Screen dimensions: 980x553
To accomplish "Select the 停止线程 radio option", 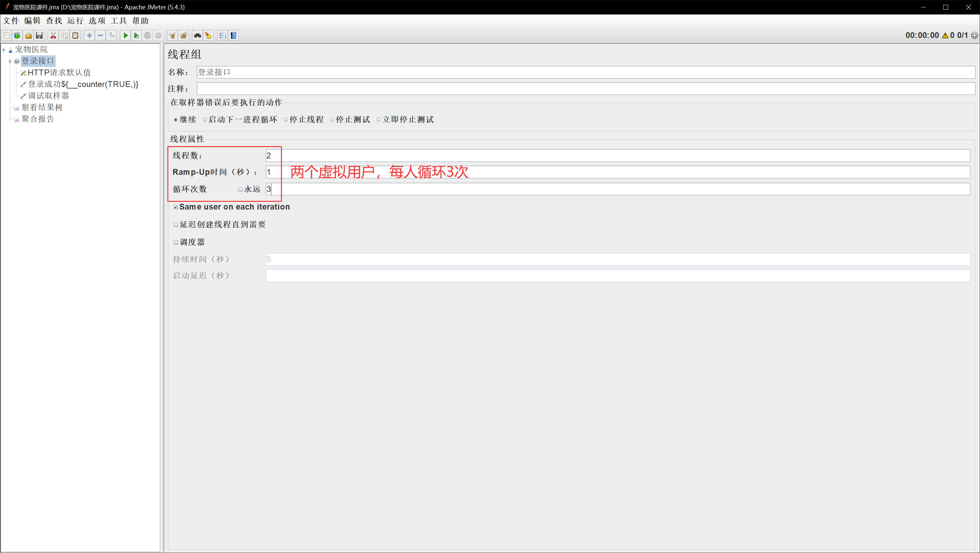I will [286, 120].
